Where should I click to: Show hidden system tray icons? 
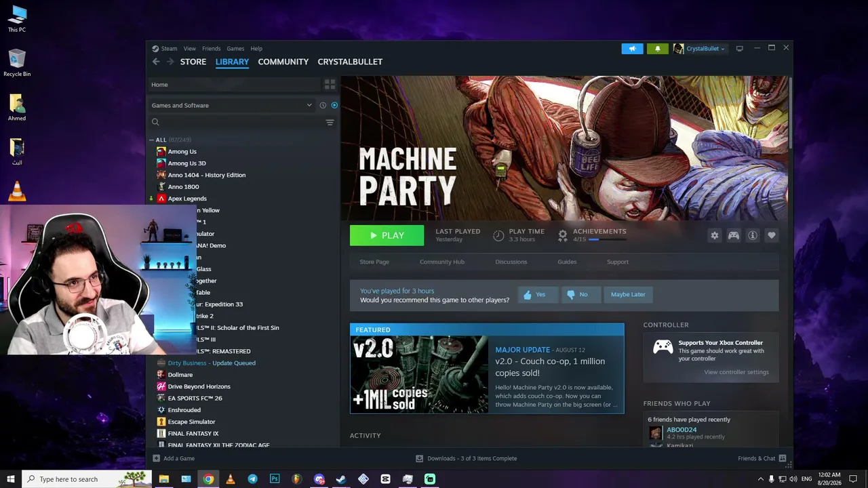point(760,479)
